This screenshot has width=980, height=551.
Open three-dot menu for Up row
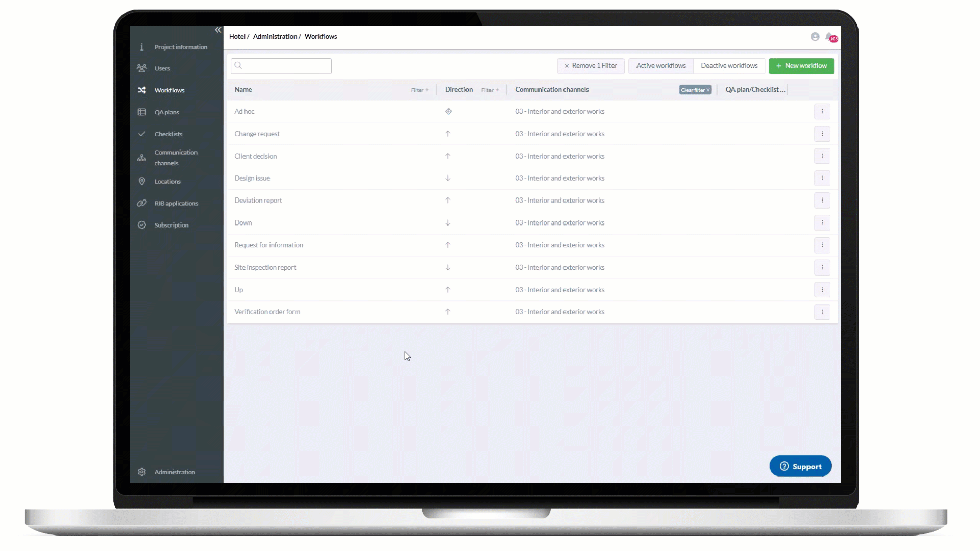pos(822,290)
